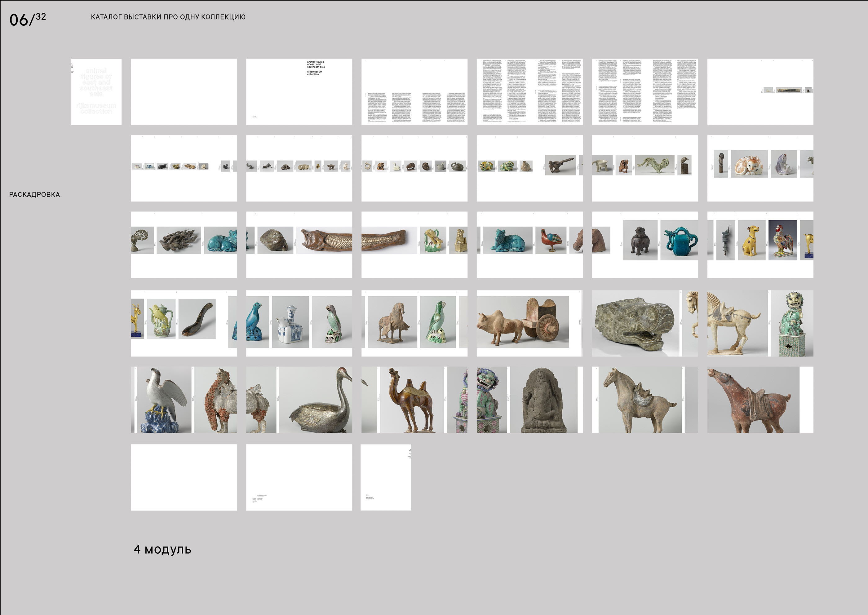Click the cover thumbnail with white title

click(96, 92)
